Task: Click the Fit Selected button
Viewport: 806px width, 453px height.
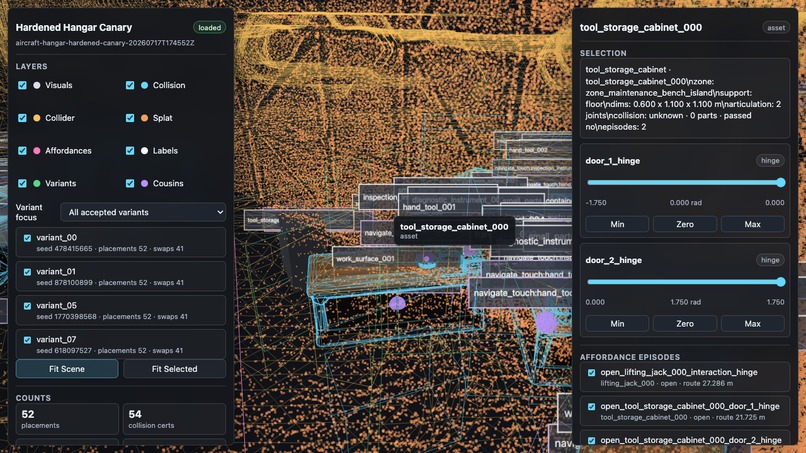Action: point(174,369)
